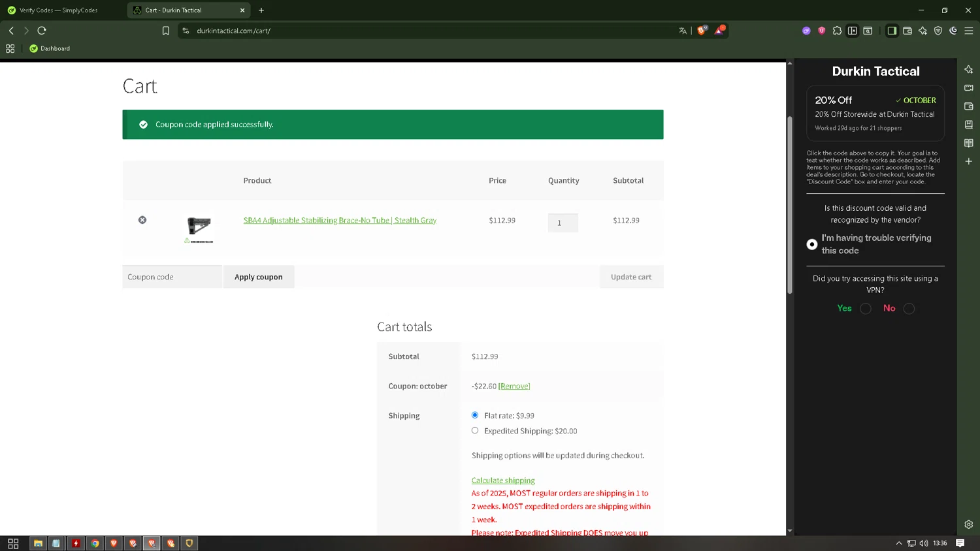The width and height of the screenshot is (980, 551).
Task: Focus the Coupon code input field
Action: 172,277
